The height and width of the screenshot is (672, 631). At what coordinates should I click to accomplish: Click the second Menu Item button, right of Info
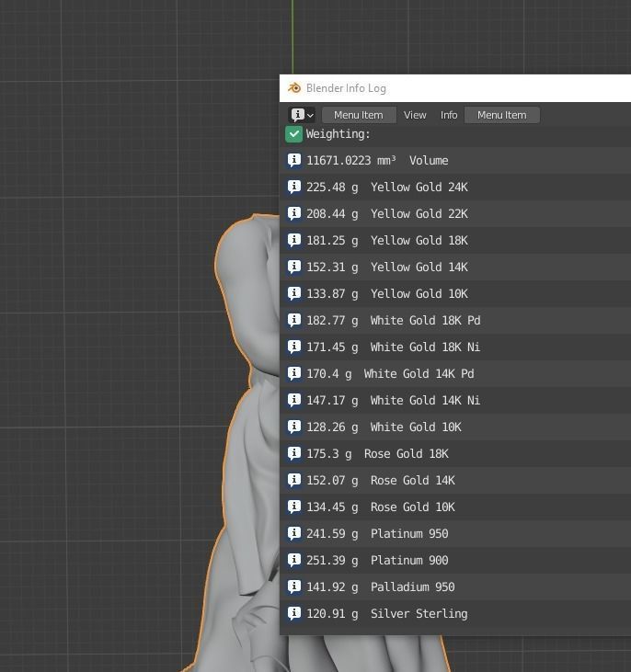(502, 115)
